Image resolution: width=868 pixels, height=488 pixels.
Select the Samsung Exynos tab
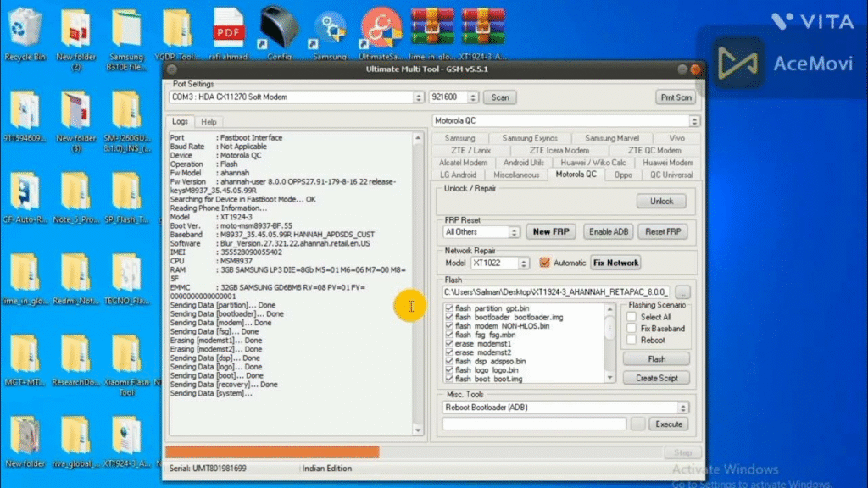tap(529, 138)
